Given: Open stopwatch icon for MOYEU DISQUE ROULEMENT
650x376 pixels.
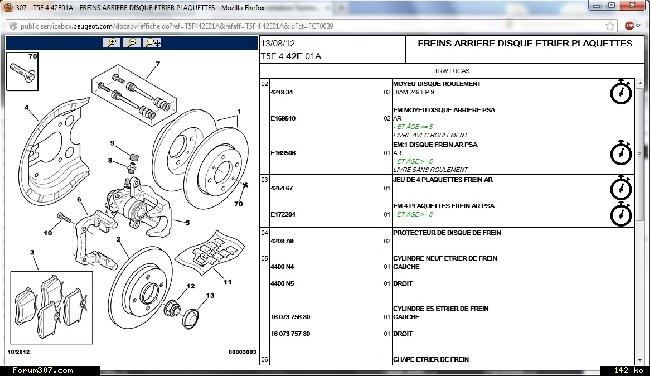Looking at the screenshot, I should click(x=621, y=92).
